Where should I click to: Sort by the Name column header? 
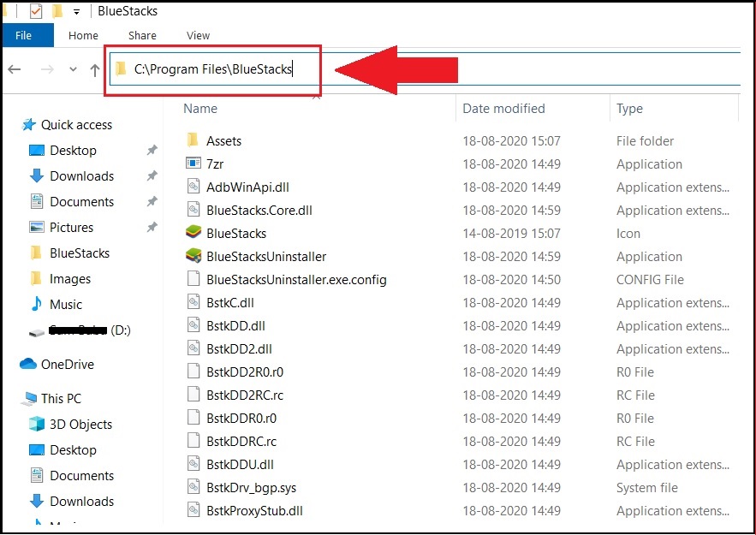(200, 109)
